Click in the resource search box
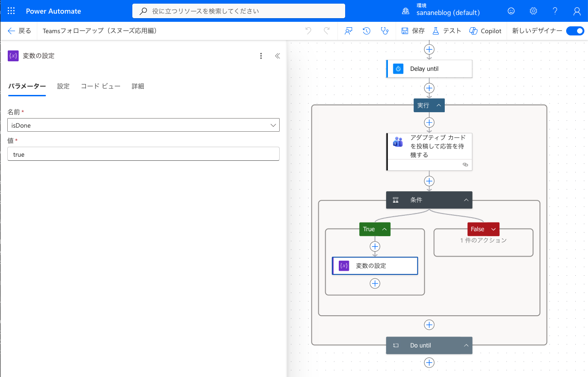This screenshot has width=588, height=377. (x=239, y=11)
